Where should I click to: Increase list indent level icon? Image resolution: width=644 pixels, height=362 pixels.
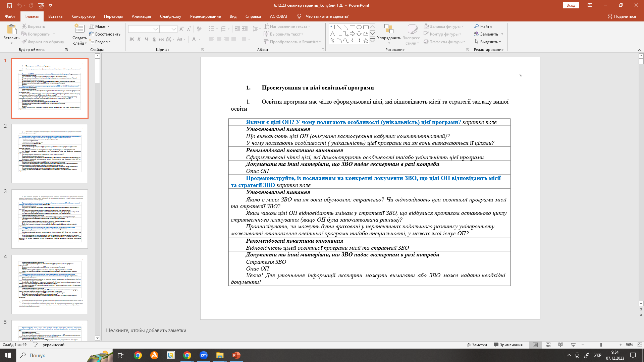245,29
